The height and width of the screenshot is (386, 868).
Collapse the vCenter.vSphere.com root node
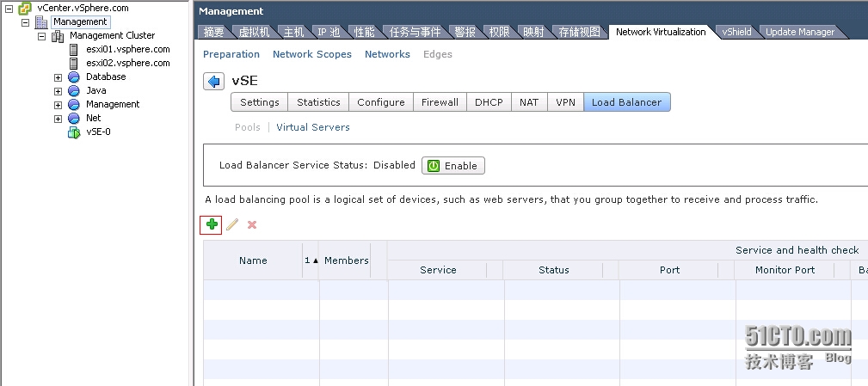[9, 9]
